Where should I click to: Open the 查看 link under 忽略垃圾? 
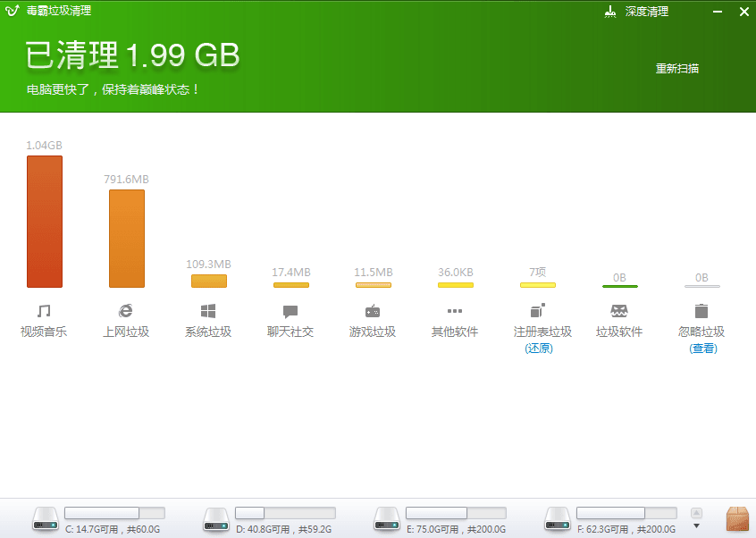tap(702, 349)
